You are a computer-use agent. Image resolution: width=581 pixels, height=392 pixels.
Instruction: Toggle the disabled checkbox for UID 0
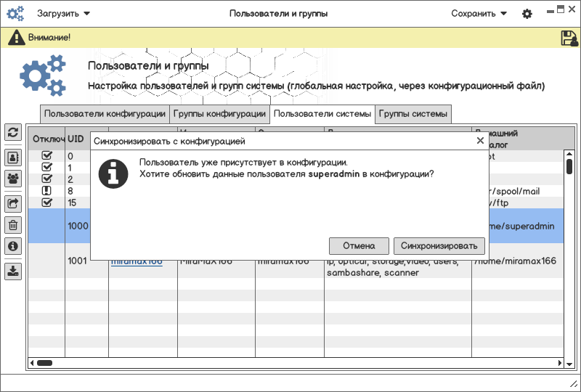pyautogui.click(x=47, y=155)
